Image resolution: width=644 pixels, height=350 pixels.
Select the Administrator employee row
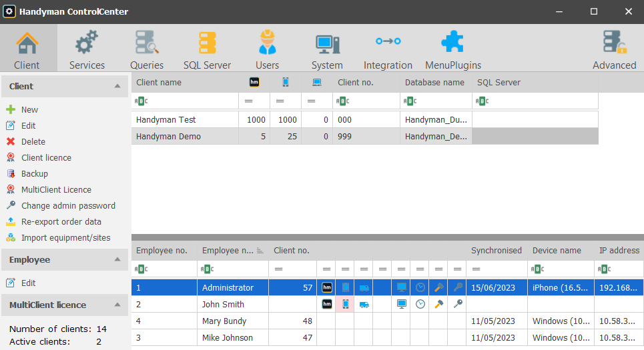click(x=387, y=287)
